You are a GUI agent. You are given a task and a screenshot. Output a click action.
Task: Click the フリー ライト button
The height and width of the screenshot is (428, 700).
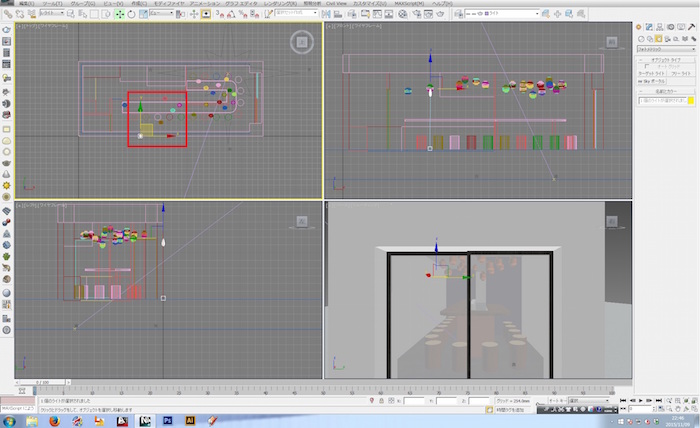681,73
